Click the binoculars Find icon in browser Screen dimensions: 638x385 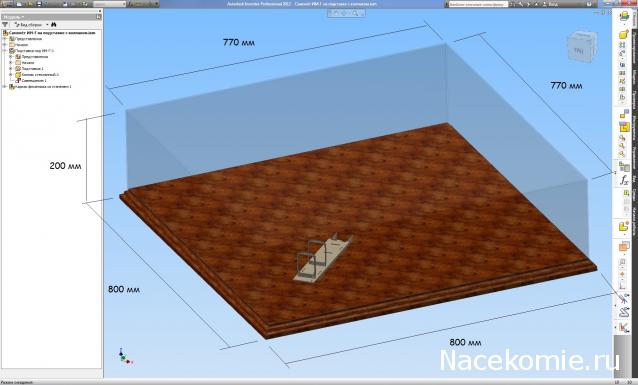coord(54,25)
